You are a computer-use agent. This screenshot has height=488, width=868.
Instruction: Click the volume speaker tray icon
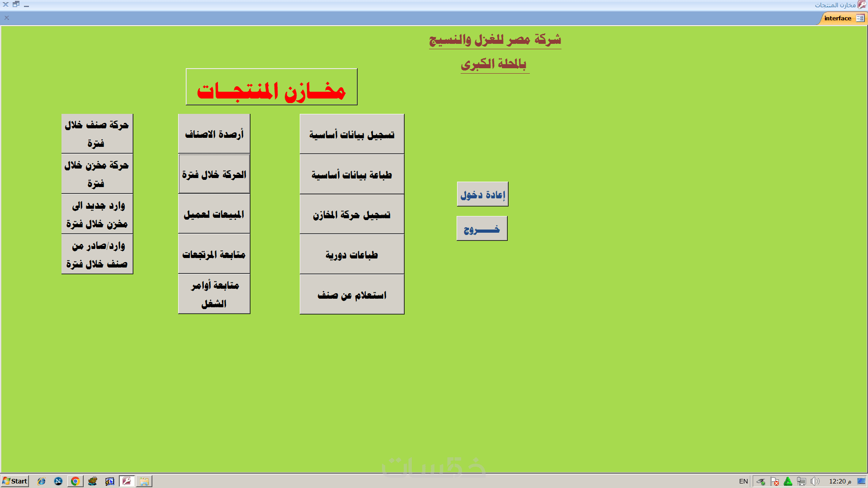coord(815,481)
